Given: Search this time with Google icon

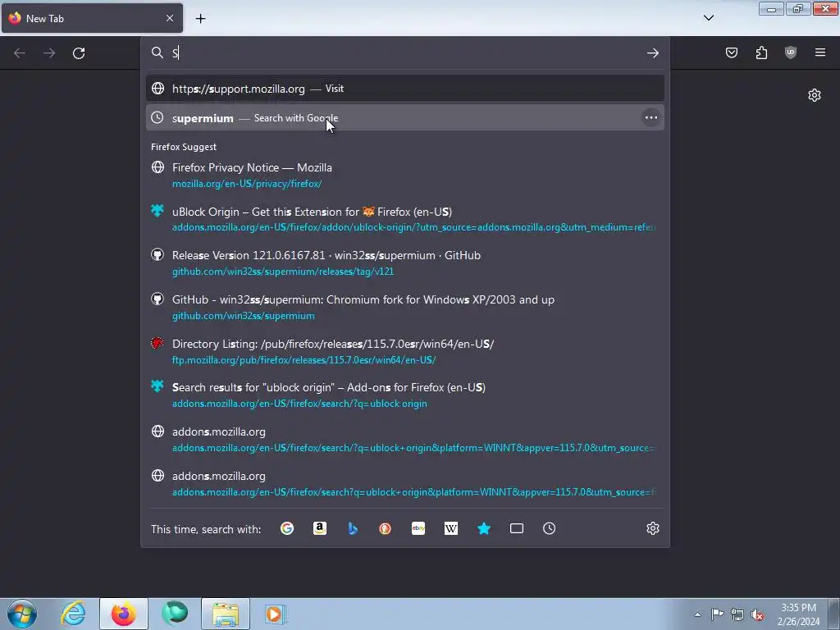Looking at the screenshot, I should [x=287, y=529].
